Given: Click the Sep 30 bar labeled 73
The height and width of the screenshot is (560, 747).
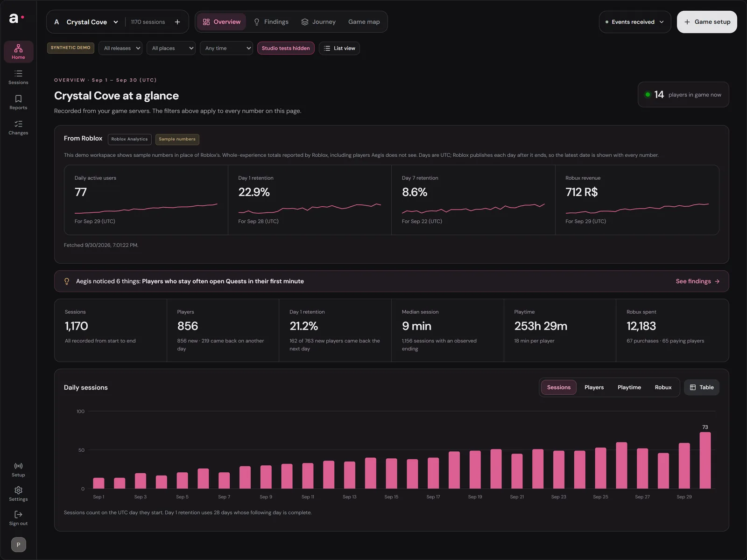Looking at the screenshot, I should tap(705, 460).
